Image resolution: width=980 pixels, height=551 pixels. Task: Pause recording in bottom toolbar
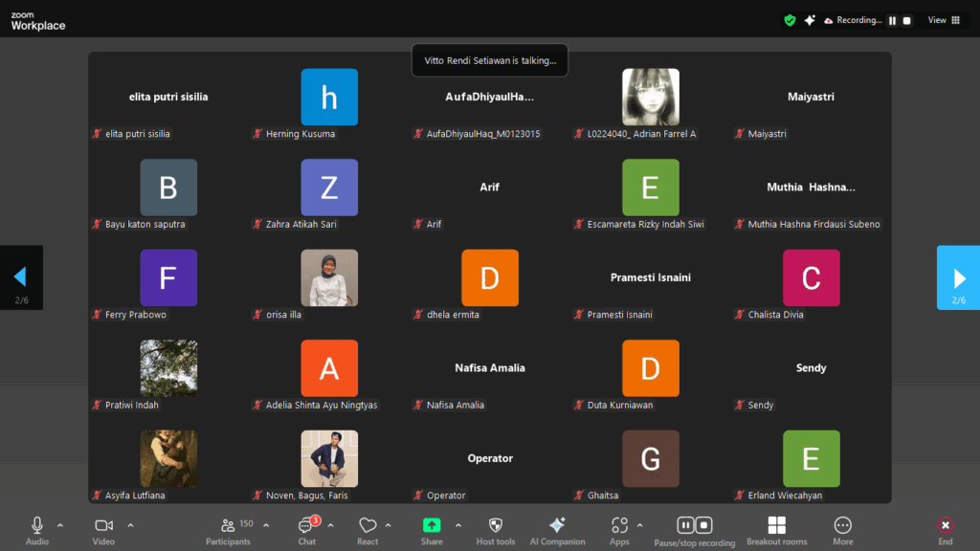(685, 525)
